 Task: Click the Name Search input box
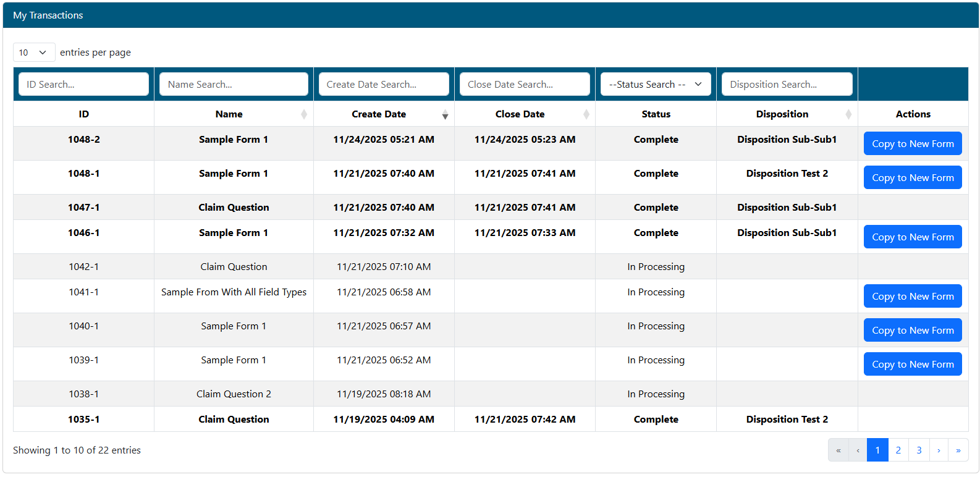tap(234, 85)
